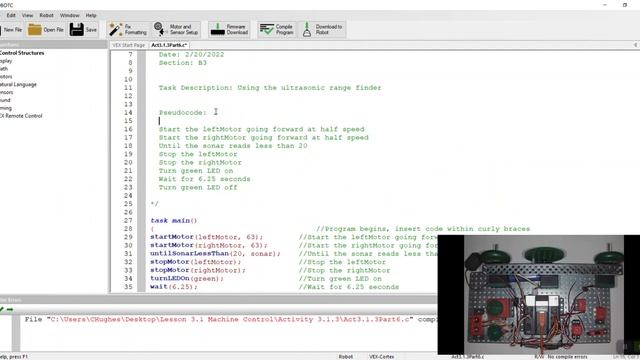The image size is (640, 360).
Task: Click 'Wait for 6.25 seconds' pseudocode line
Action: pos(204,179)
